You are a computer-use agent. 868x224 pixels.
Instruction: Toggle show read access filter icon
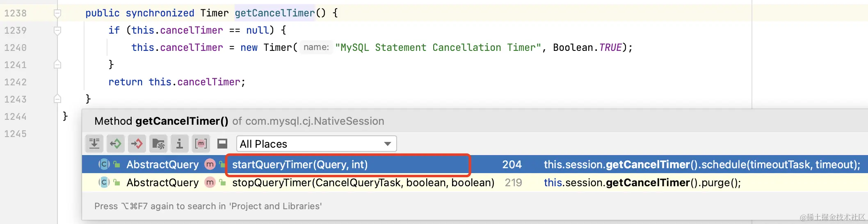[x=116, y=144]
